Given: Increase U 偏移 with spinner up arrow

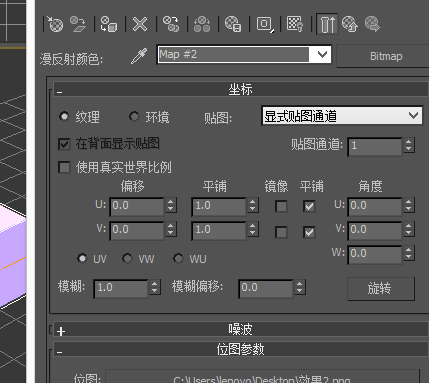Looking at the screenshot, I should [x=171, y=202].
